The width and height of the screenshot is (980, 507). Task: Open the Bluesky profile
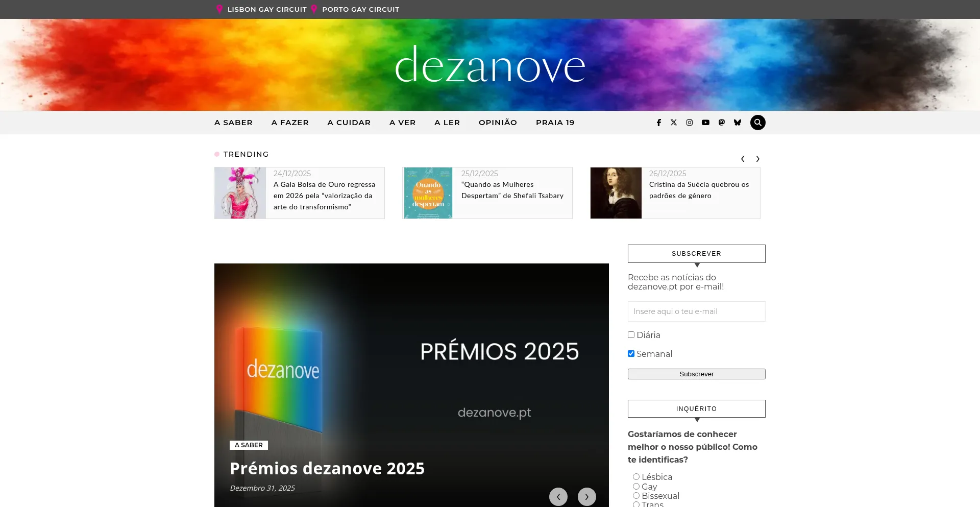(737, 123)
